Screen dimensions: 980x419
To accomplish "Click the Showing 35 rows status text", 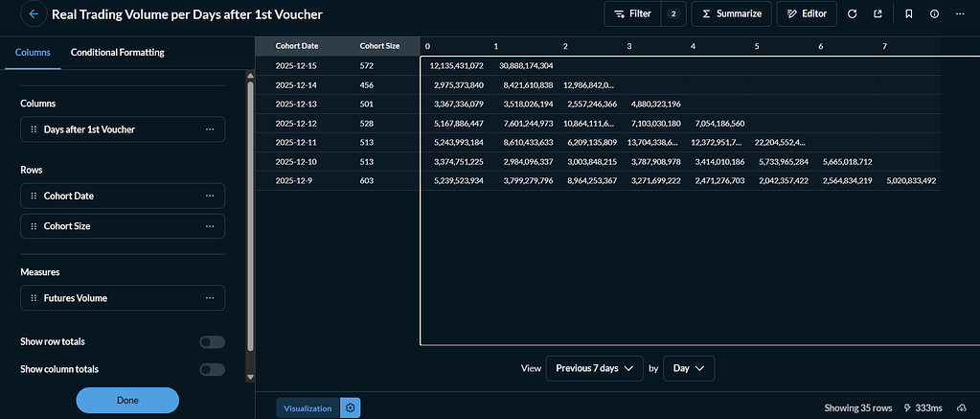I will [858, 407].
